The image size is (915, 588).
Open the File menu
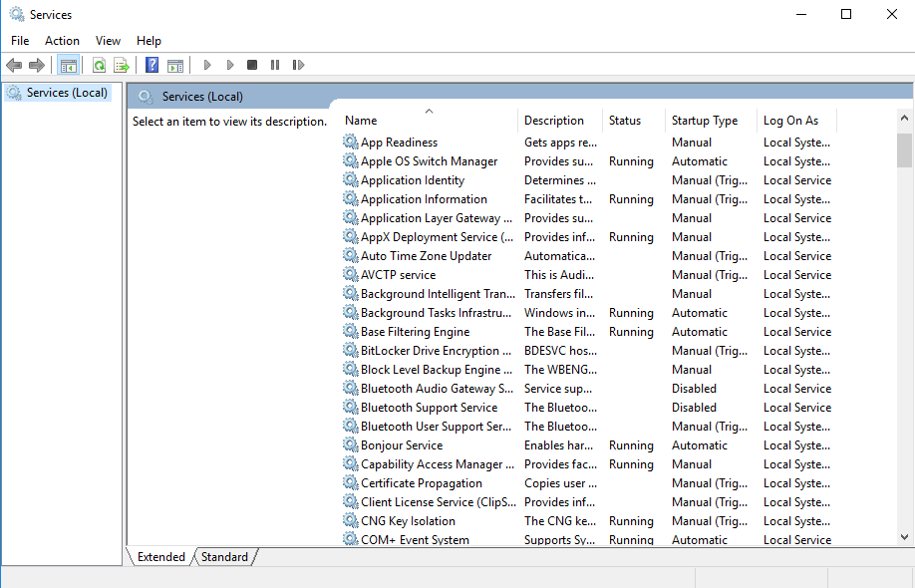(x=20, y=41)
